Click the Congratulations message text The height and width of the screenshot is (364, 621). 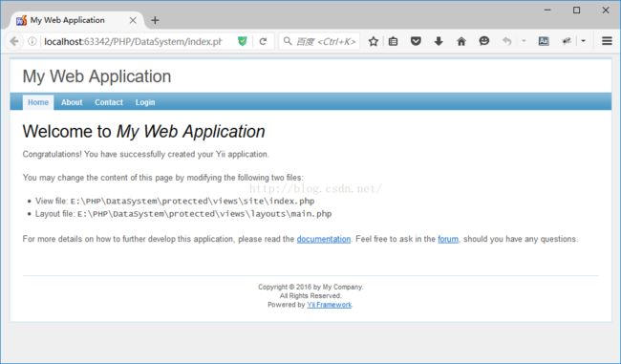pos(146,154)
